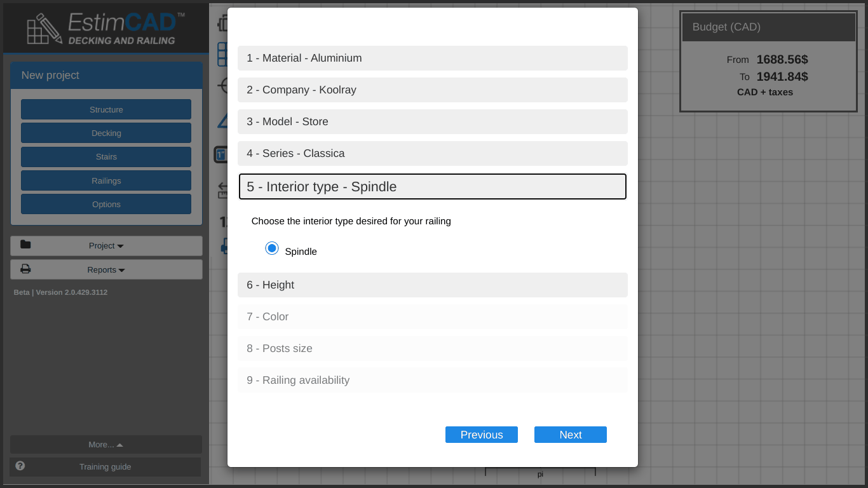Open step 2 - Company - Koolray
This screenshot has width=868, height=488.
pos(432,90)
